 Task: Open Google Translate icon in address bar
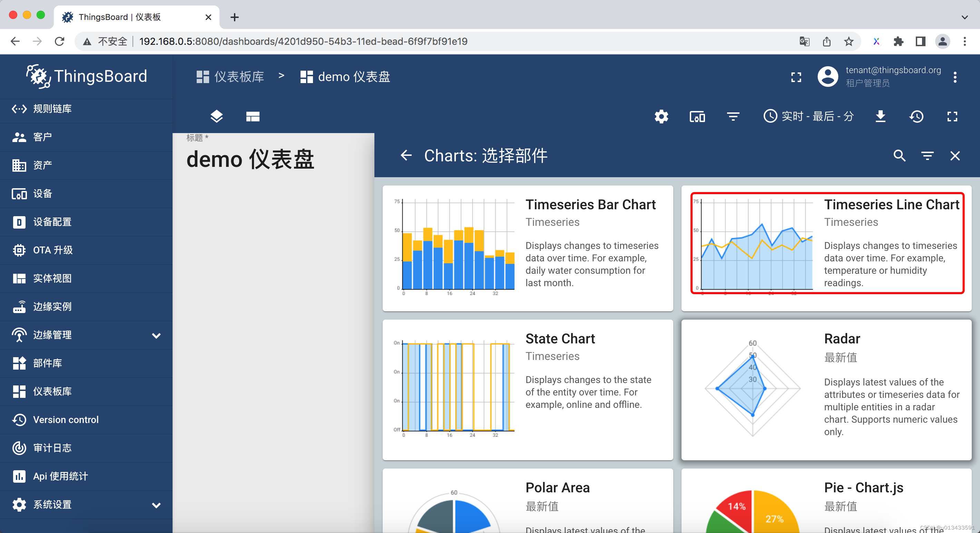pyautogui.click(x=804, y=41)
